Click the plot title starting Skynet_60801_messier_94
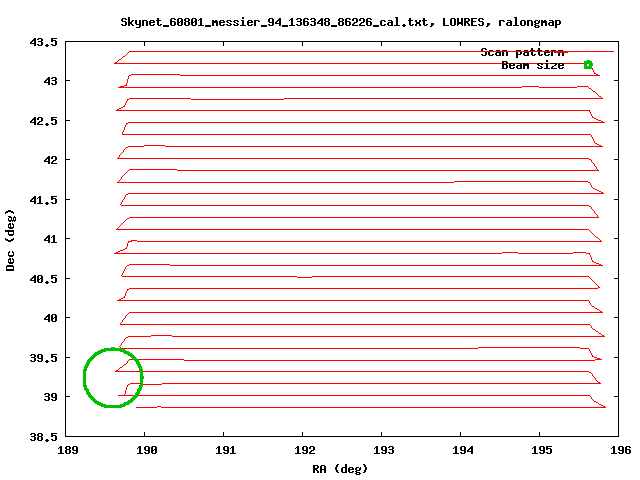Image resolution: width=640 pixels, height=480 pixels. (x=340, y=22)
